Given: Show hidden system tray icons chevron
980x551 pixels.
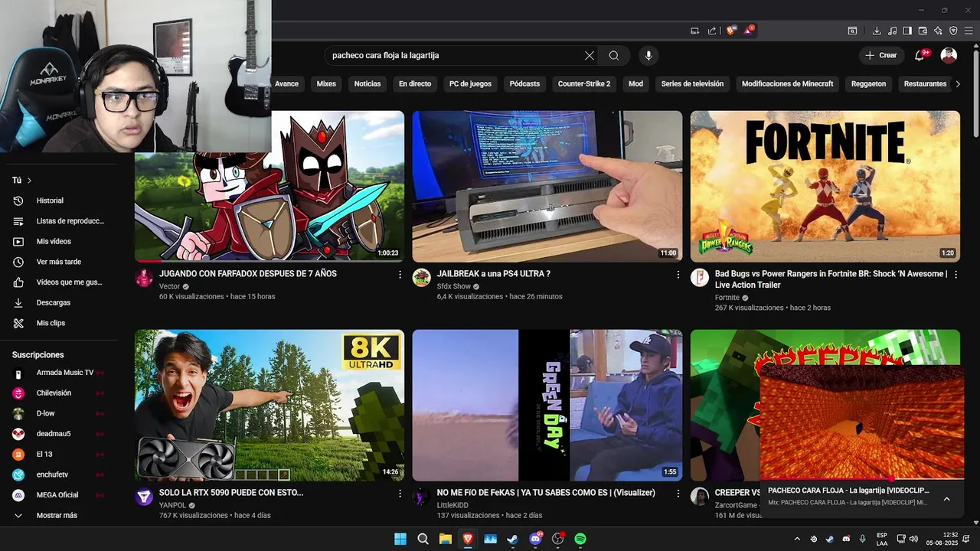Looking at the screenshot, I should tap(797, 539).
